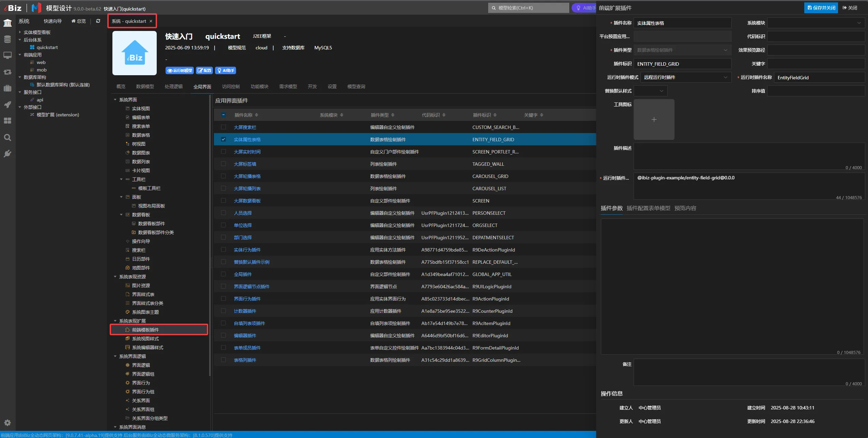Viewport: 868px width, 438px height.
Task: Open settings gear at sidebar bottom
Action: click(7, 423)
